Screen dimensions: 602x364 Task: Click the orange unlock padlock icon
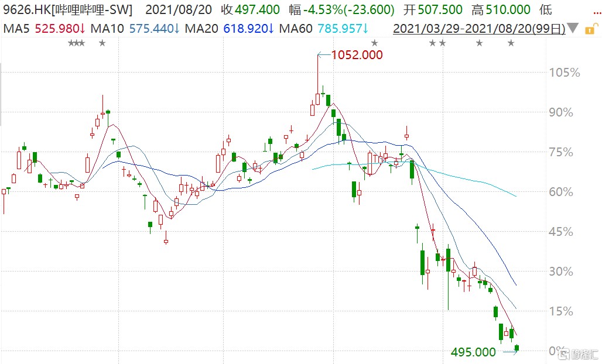(x=591, y=29)
